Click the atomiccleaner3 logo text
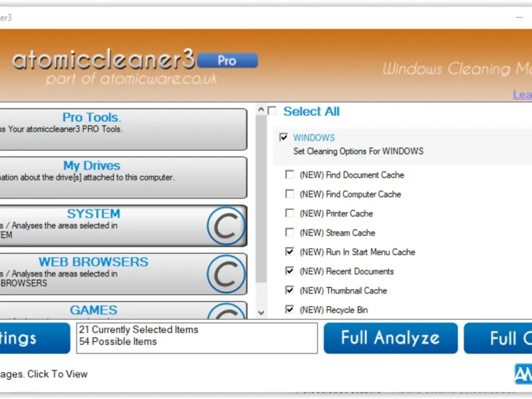This screenshot has height=399, width=532. point(104,59)
